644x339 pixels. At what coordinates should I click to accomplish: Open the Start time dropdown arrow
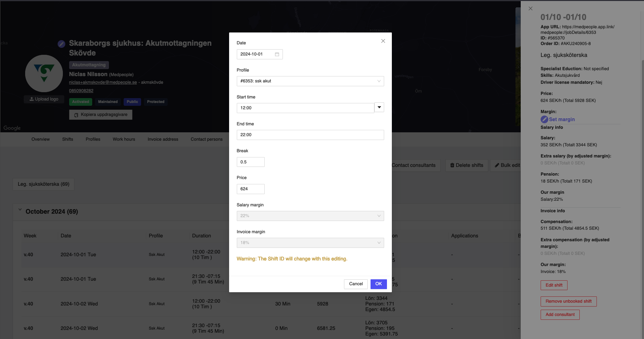click(x=379, y=108)
